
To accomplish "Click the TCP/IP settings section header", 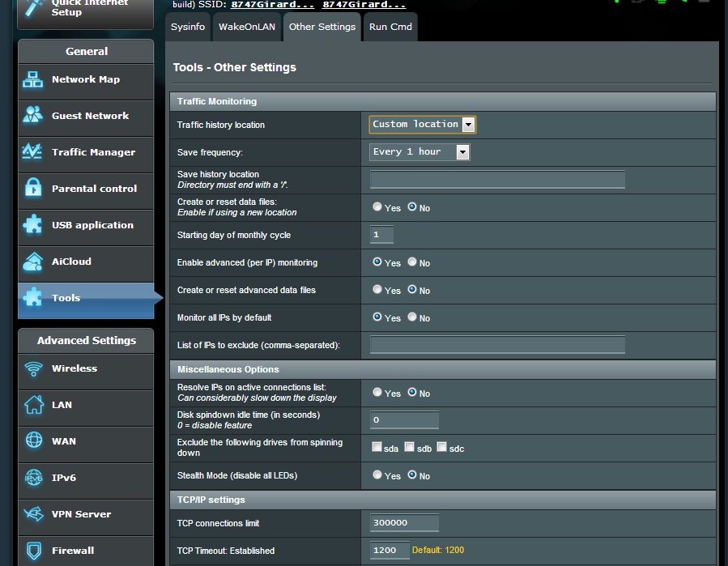I will pyautogui.click(x=443, y=500).
